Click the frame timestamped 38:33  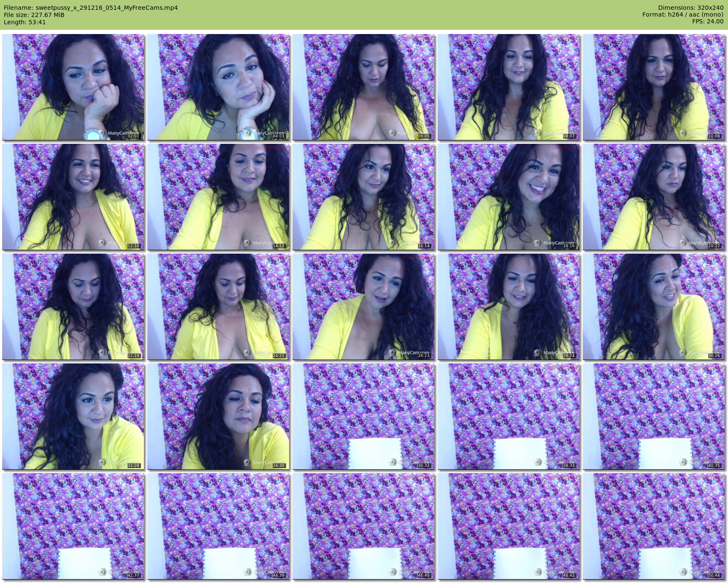509,416
